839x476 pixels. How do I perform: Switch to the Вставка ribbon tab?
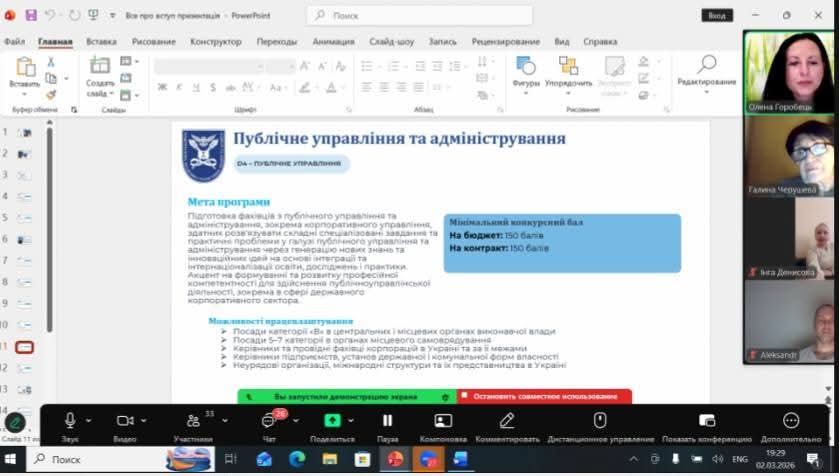click(x=101, y=42)
